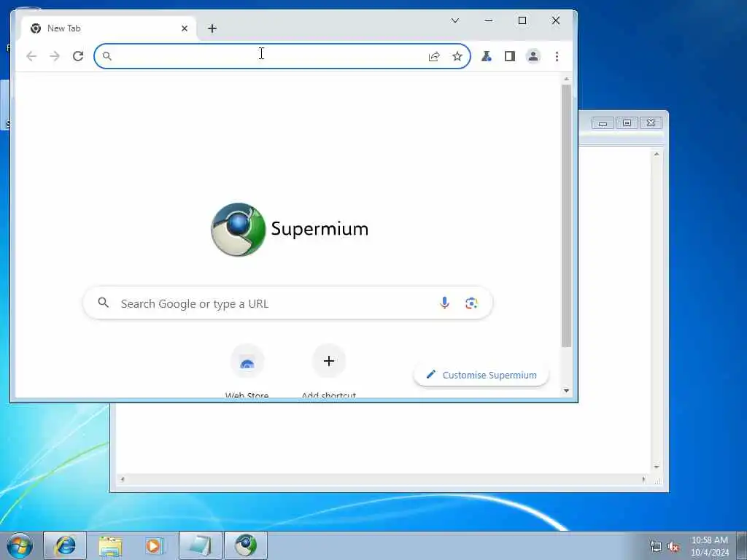This screenshot has width=747, height=560.
Task: Go back using the browser back arrow
Action: tap(31, 56)
